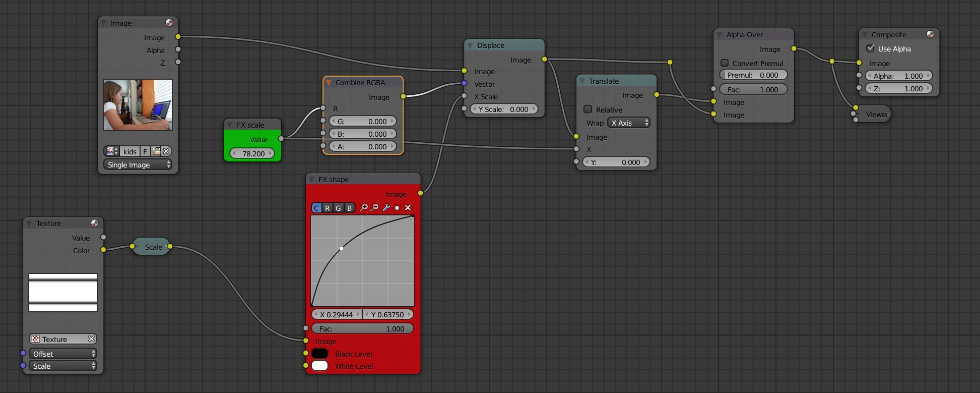Toggle preview icon on Composite node header
Image resolution: width=980 pixels, height=393 pixels.
pyautogui.click(x=930, y=34)
